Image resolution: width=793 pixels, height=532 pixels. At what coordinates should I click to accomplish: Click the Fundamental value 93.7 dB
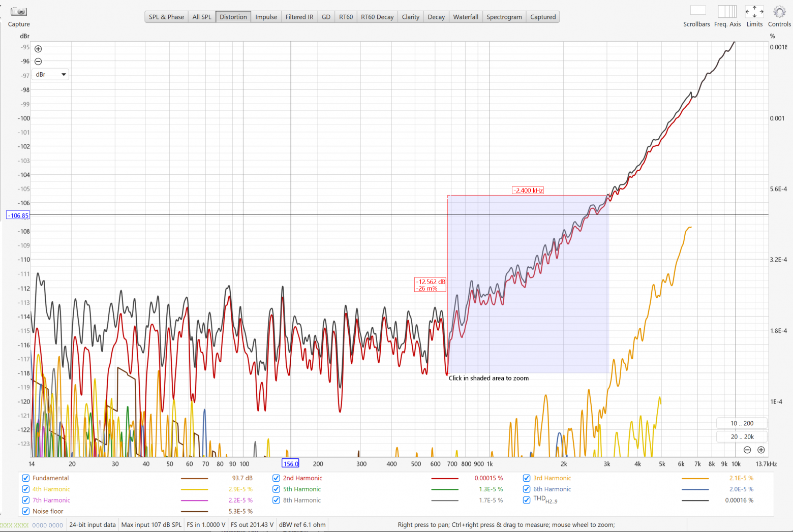[x=242, y=478]
